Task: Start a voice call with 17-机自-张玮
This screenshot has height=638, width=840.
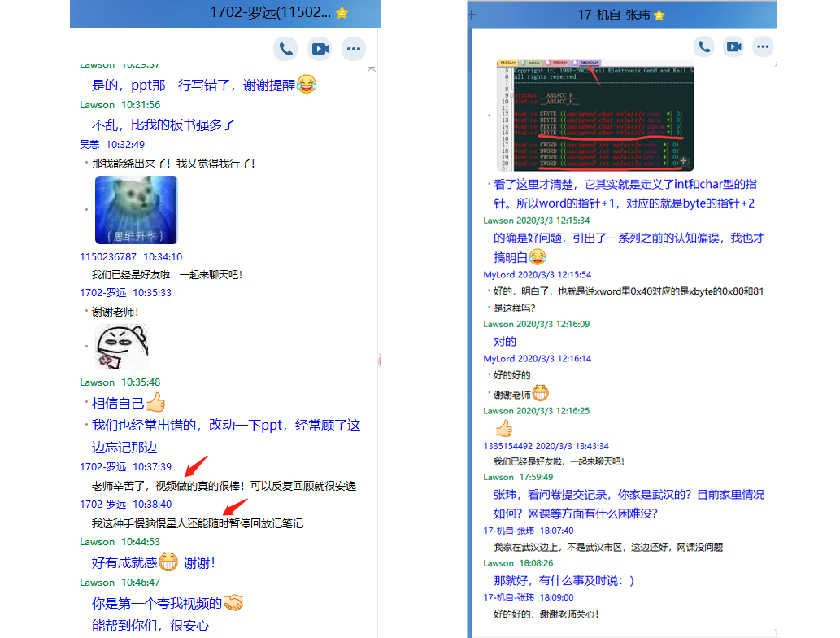Action: point(704,46)
